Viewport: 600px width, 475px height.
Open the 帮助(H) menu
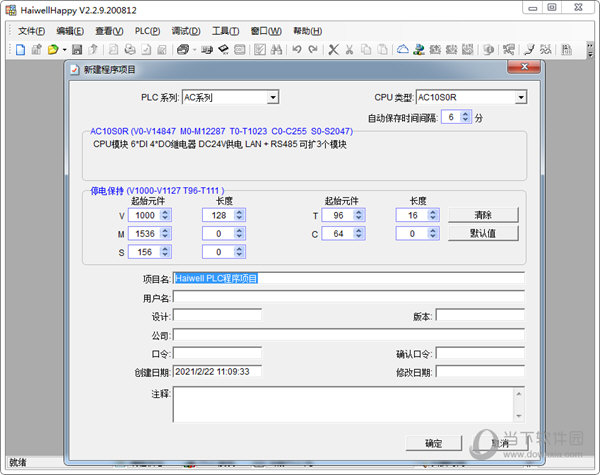click(x=307, y=31)
